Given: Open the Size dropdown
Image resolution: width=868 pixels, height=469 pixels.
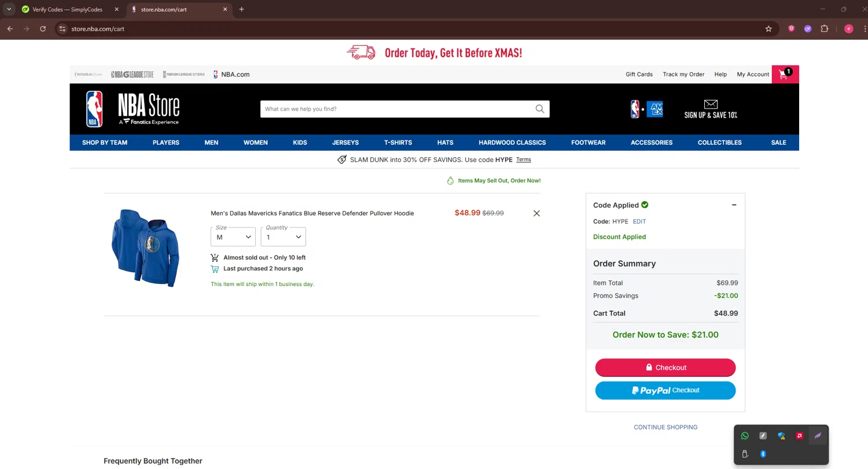Looking at the screenshot, I should pos(233,237).
